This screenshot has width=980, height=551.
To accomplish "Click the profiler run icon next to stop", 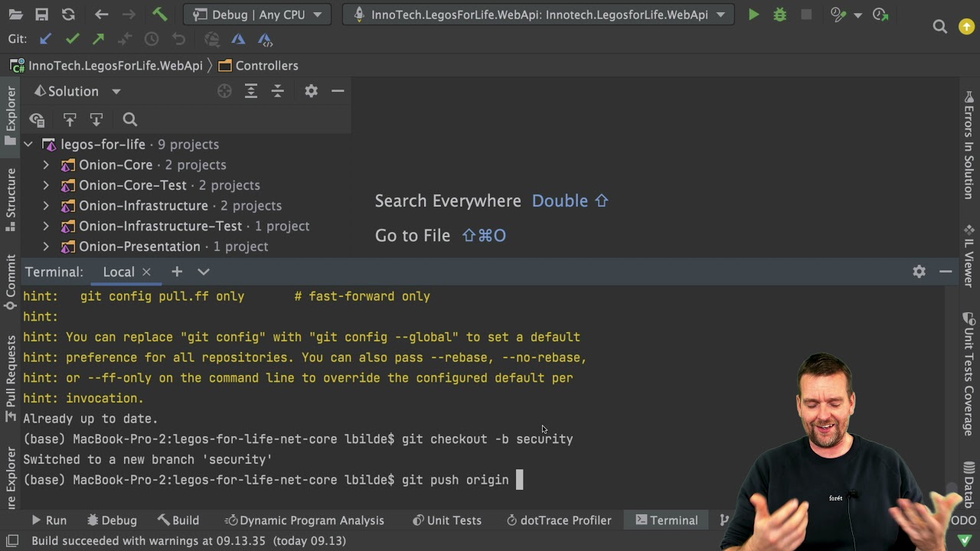I will [x=838, y=15].
